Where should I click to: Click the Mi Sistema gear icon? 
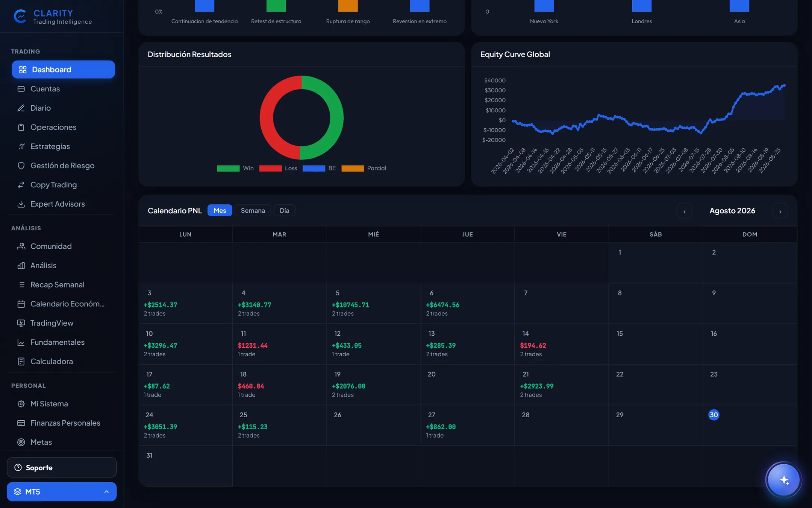coord(21,404)
